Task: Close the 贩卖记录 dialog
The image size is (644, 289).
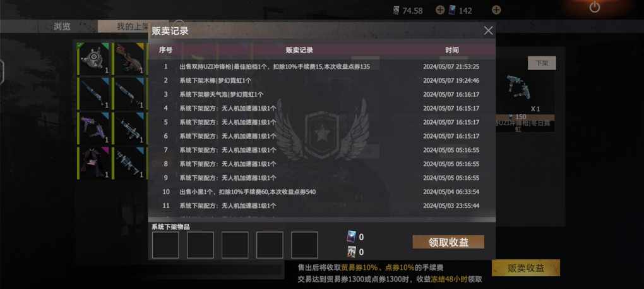Action: click(488, 30)
